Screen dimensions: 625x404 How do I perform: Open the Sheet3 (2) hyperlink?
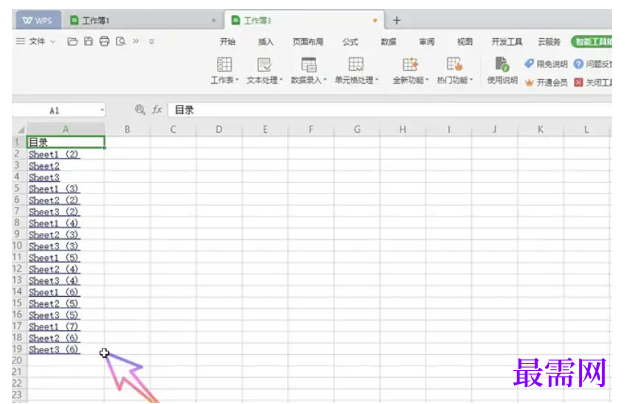tap(54, 212)
